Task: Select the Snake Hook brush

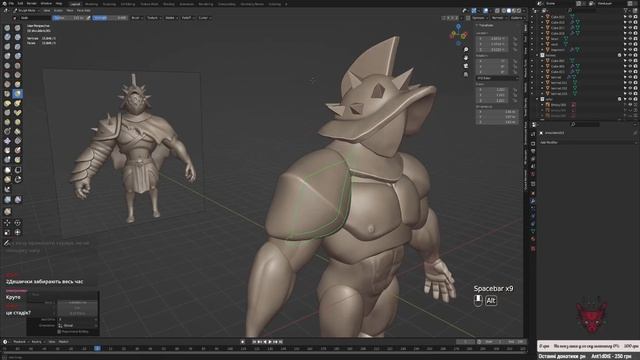Action: (x=18, y=103)
